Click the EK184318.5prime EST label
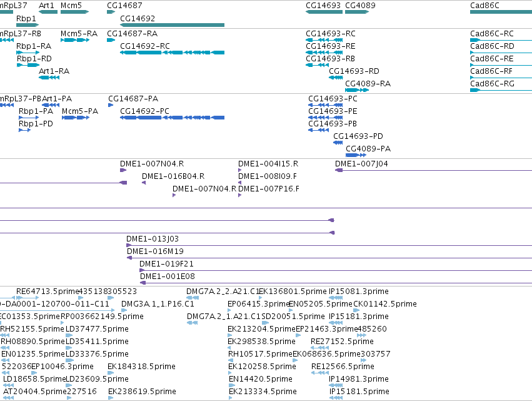532x401 pixels. pyautogui.click(x=142, y=367)
